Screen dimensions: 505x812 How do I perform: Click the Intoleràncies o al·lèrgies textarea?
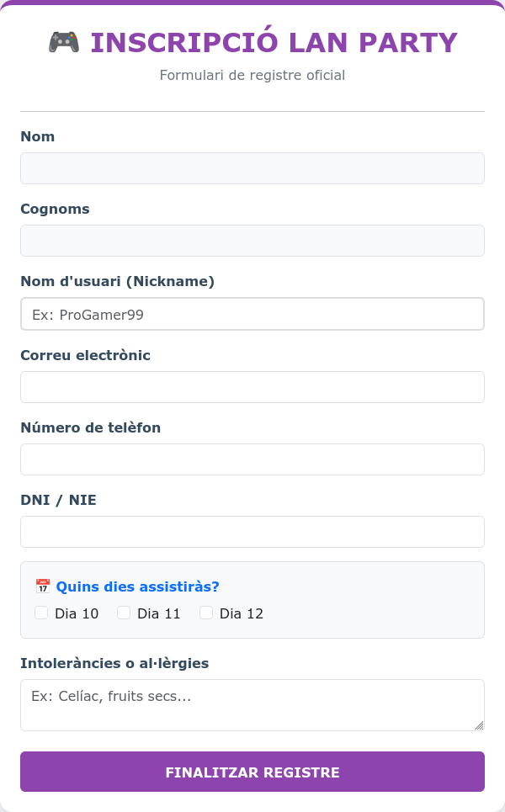252,704
